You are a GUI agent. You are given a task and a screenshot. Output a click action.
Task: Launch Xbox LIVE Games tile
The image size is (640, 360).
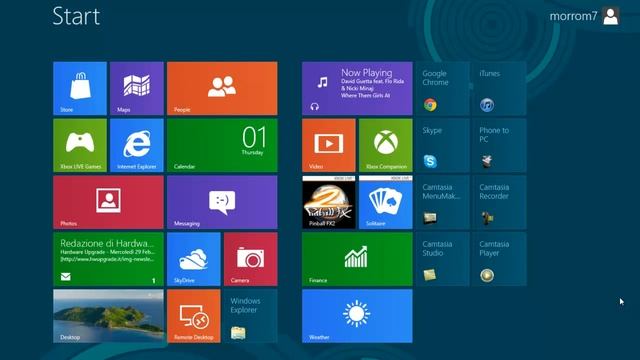[x=80, y=145]
